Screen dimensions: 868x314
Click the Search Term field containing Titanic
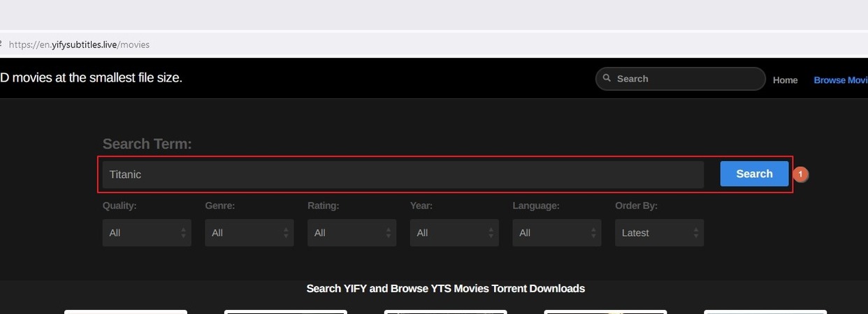[x=403, y=174]
